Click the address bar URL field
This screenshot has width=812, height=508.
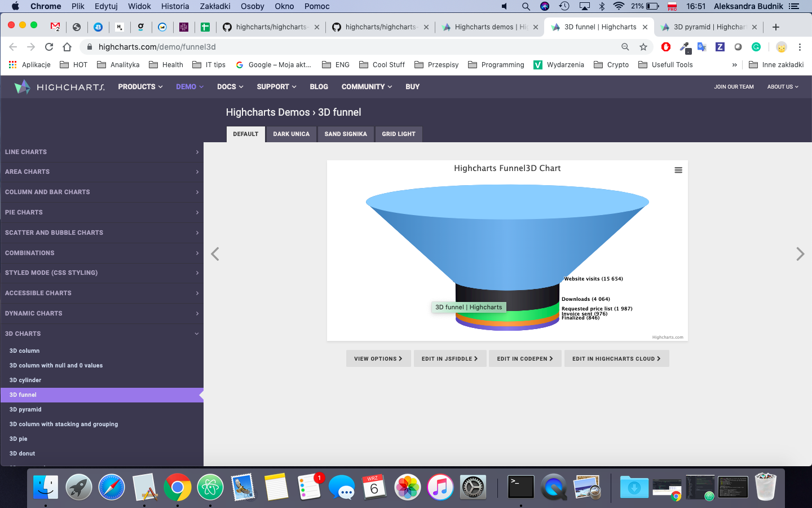(x=350, y=47)
